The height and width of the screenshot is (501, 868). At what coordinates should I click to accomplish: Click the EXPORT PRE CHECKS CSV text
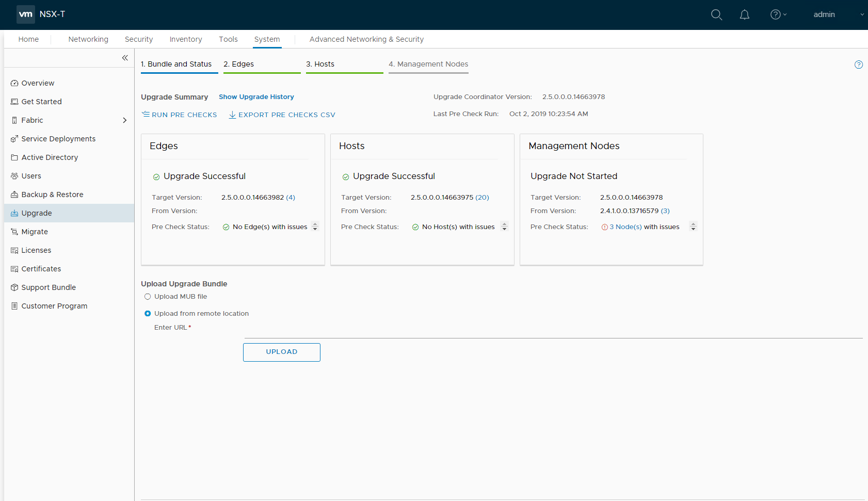[x=287, y=115]
